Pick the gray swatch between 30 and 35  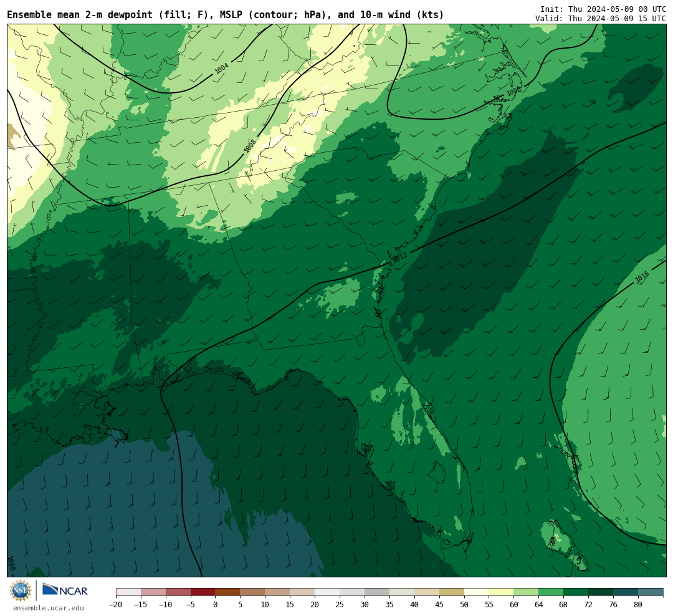tap(377, 592)
